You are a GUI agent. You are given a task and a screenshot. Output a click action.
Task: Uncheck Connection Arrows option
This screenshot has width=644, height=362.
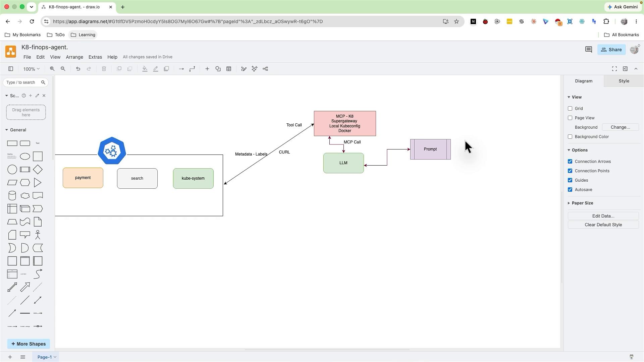pyautogui.click(x=570, y=162)
